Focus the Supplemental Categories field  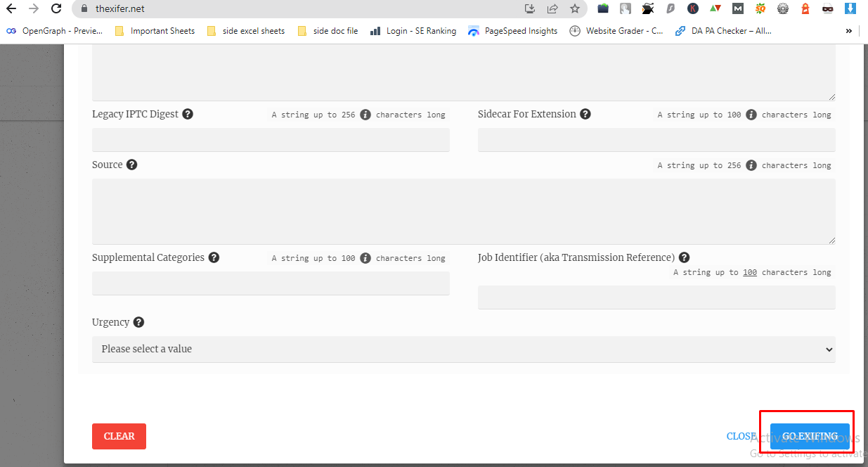tap(271, 283)
